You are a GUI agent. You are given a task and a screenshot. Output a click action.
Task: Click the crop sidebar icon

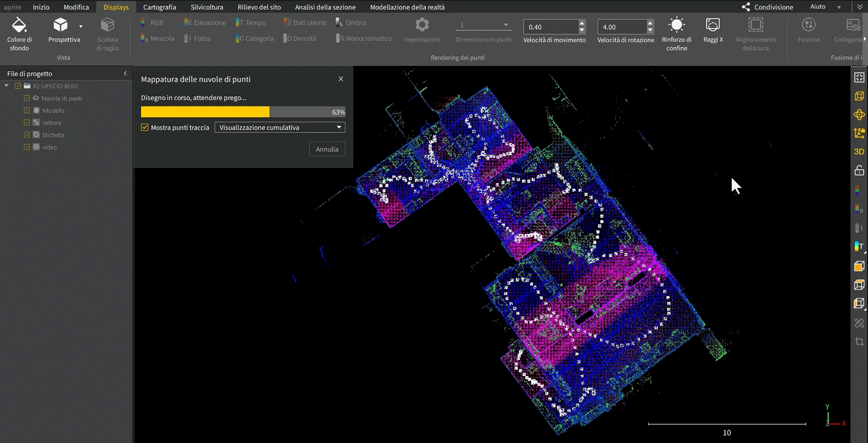(859, 341)
